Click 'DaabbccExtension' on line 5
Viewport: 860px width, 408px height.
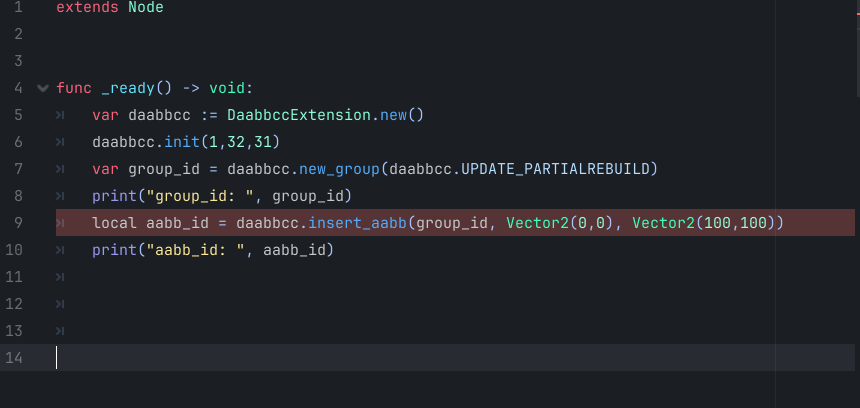tap(299, 115)
